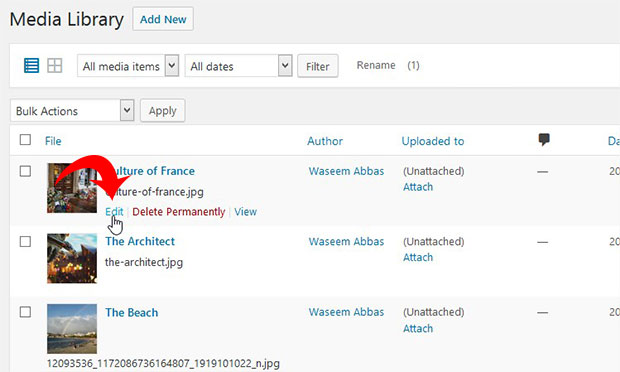Image resolution: width=620 pixels, height=372 pixels.
Task: Click the Filter button
Action: click(x=318, y=66)
